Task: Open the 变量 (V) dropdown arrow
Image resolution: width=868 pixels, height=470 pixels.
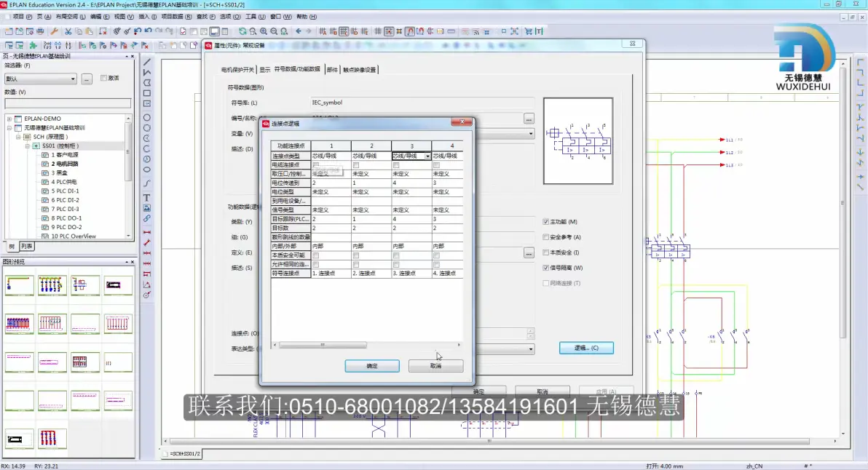Action: [530, 134]
